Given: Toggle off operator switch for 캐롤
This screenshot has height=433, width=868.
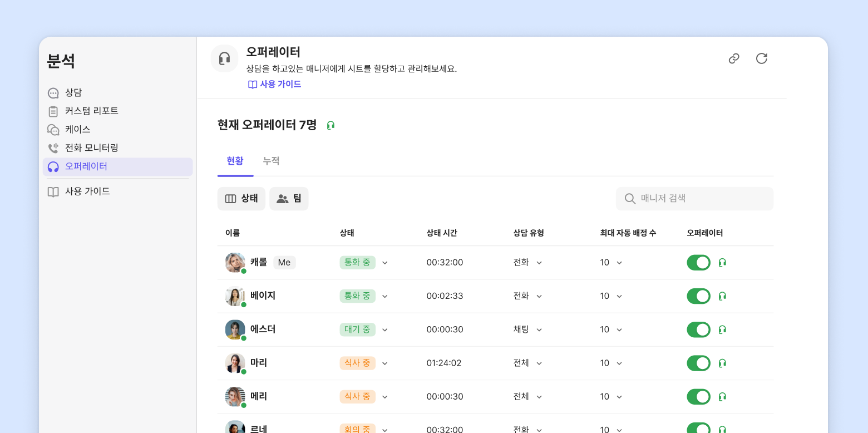Looking at the screenshot, I should [698, 263].
